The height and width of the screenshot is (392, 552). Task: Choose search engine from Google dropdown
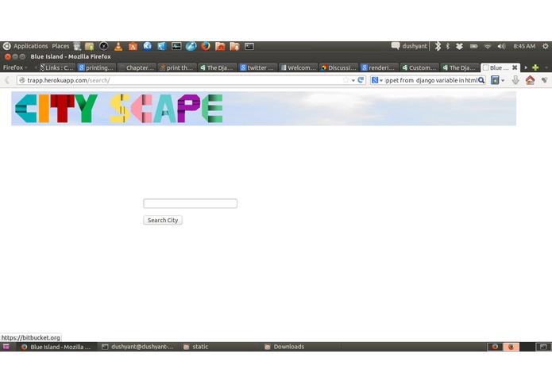click(x=377, y=80)
